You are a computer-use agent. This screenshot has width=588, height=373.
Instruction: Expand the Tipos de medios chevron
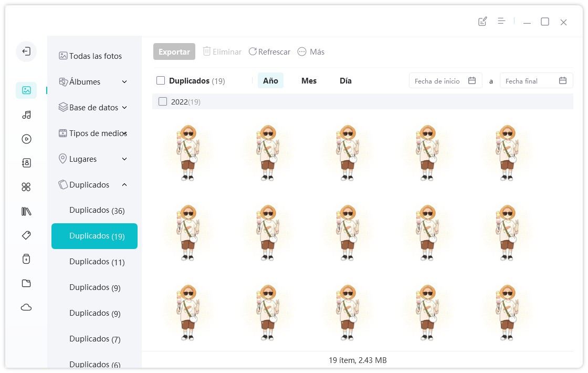point(125,133)
